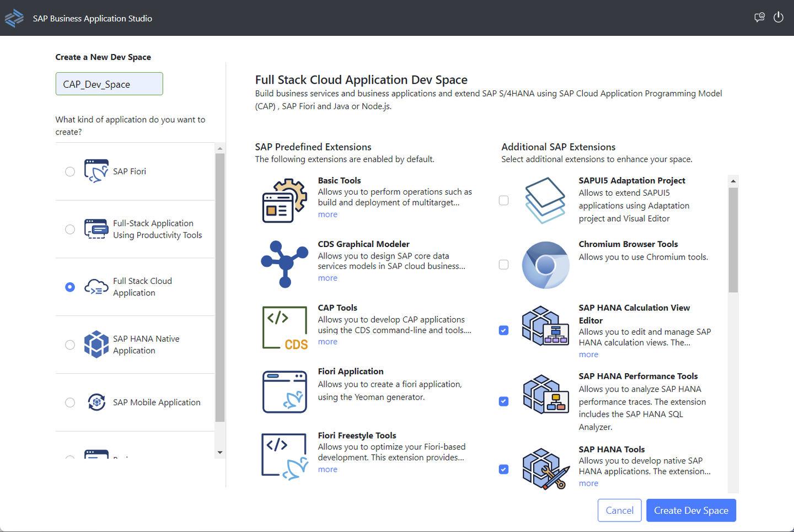Click the 'Full Stack Cloud Application Dev Space' heading
This screenshot has width=794, height=532.
pyautogui.click(x=361, y=80)
